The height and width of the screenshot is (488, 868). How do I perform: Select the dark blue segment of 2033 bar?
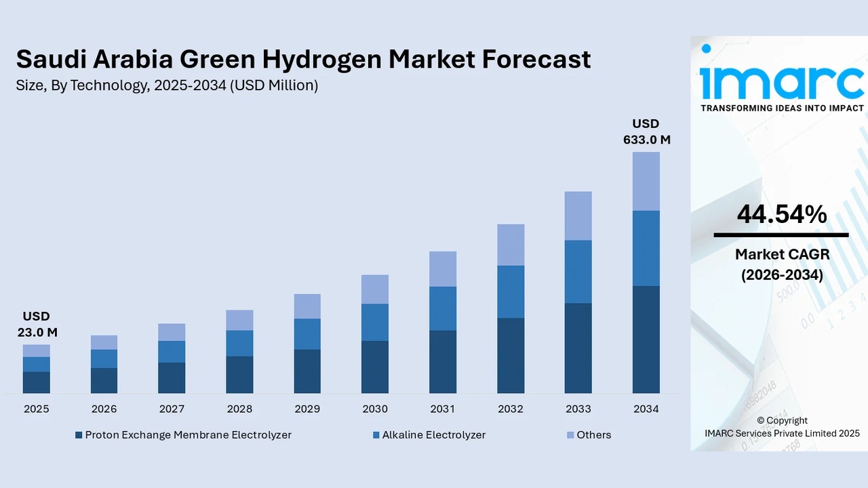578,348
